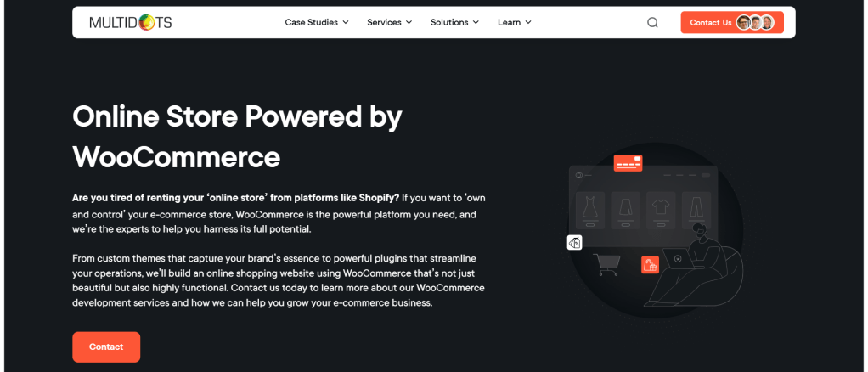
Task: Click the orange credit card icon in illustration
Action: 628,163
